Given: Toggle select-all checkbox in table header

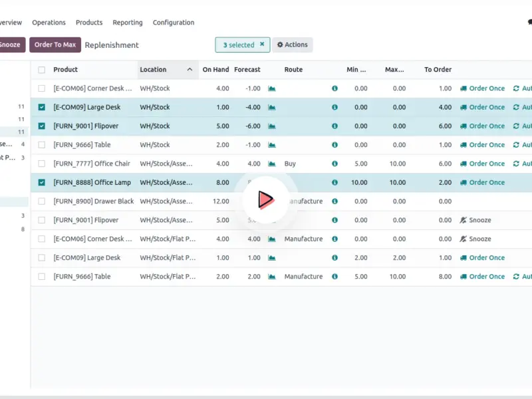Looking at the screenshot, I should click(42, 70).
